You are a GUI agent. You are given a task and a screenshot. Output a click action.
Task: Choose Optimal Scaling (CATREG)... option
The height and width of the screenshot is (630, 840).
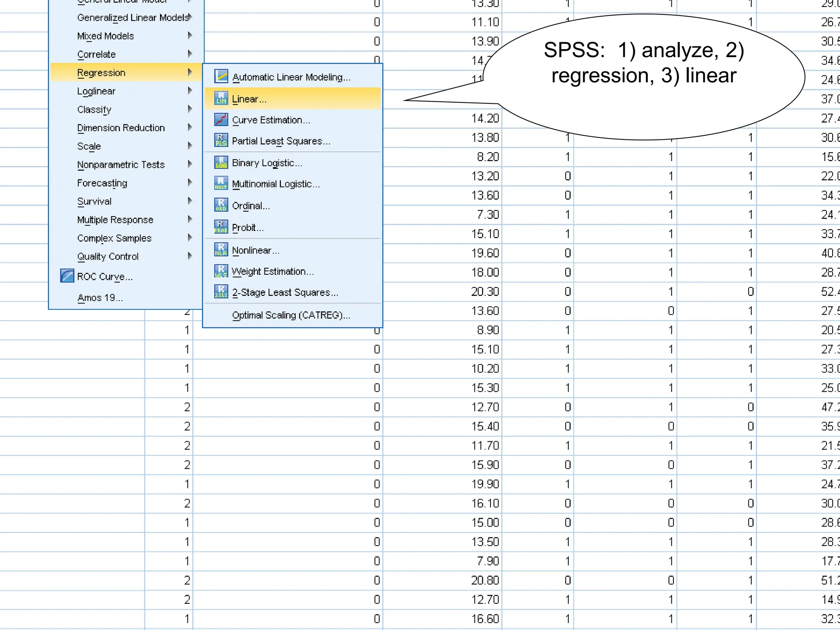293,315
